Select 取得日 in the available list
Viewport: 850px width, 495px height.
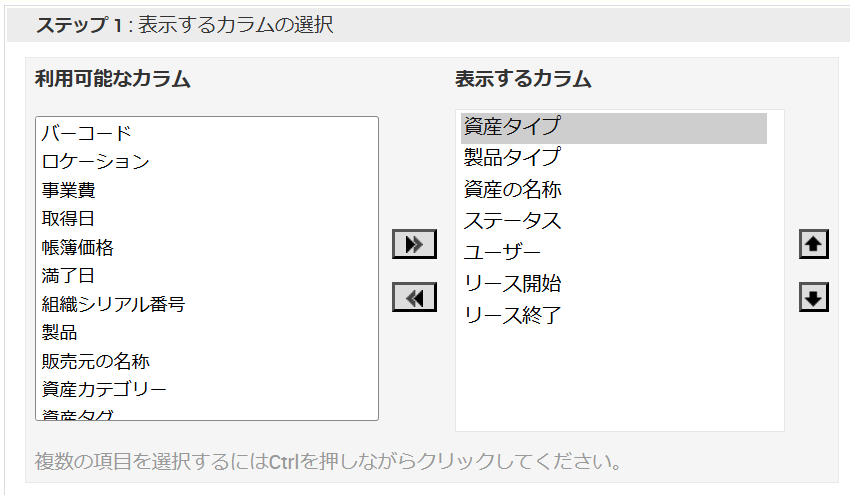tap(69, 218)
